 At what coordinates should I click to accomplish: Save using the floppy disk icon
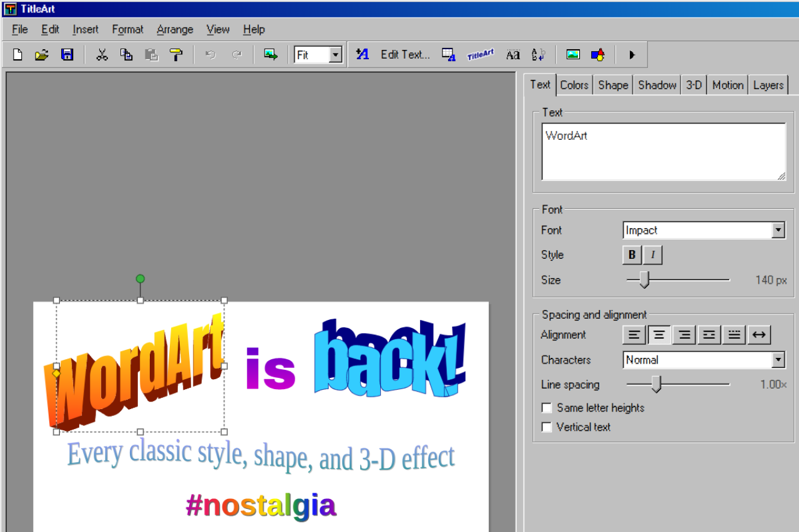coord(67,55)
